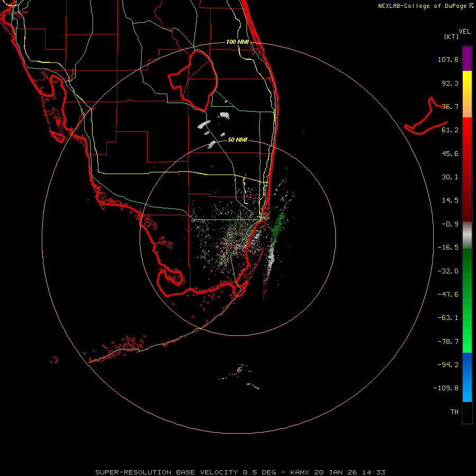
Task: Click the Super-Resolution Base Velocity caption
Action: coord(240,472)
